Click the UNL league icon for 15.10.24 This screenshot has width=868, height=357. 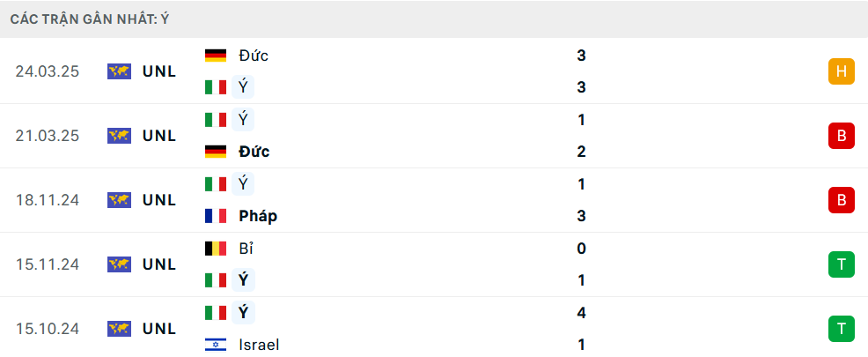tap(119, 329)
